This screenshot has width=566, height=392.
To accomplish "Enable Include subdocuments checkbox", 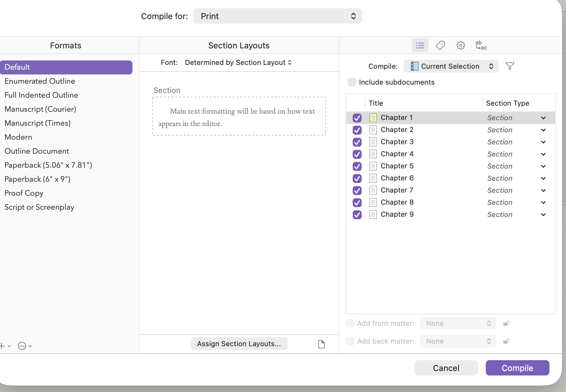I will point(352,82).
